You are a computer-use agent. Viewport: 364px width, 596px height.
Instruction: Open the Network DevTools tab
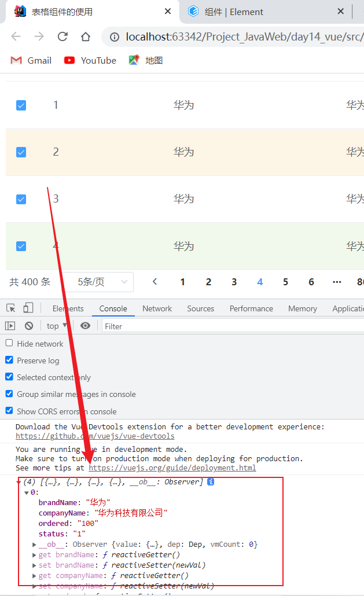(157, 308)
